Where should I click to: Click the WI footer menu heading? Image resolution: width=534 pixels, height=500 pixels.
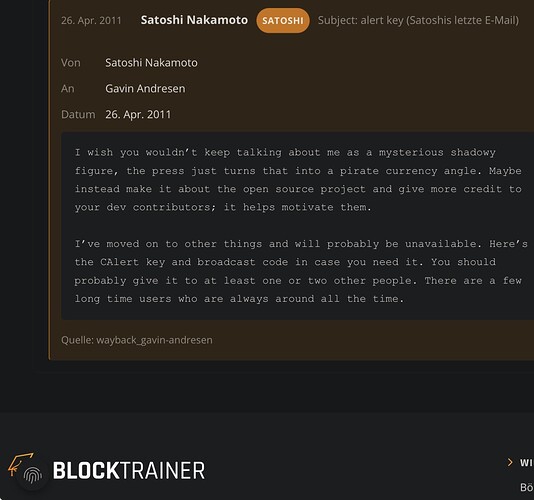tap(527, 463)
